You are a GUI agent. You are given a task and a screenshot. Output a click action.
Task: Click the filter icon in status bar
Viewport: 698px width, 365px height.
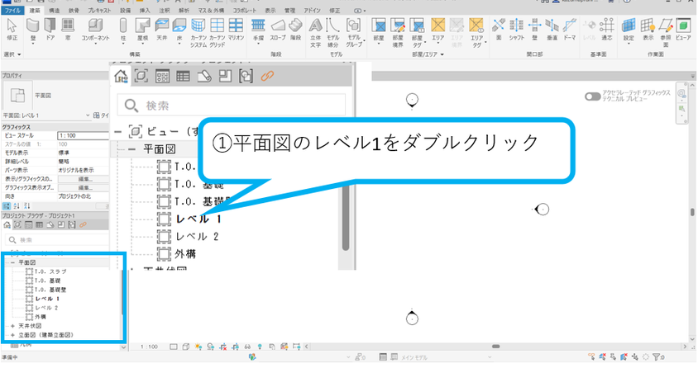pos(657,357)
